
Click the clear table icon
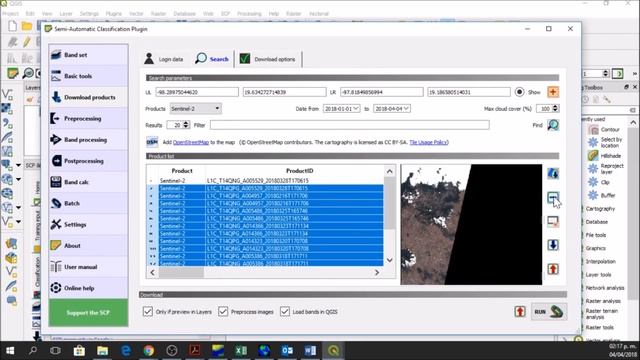point(553,222)
